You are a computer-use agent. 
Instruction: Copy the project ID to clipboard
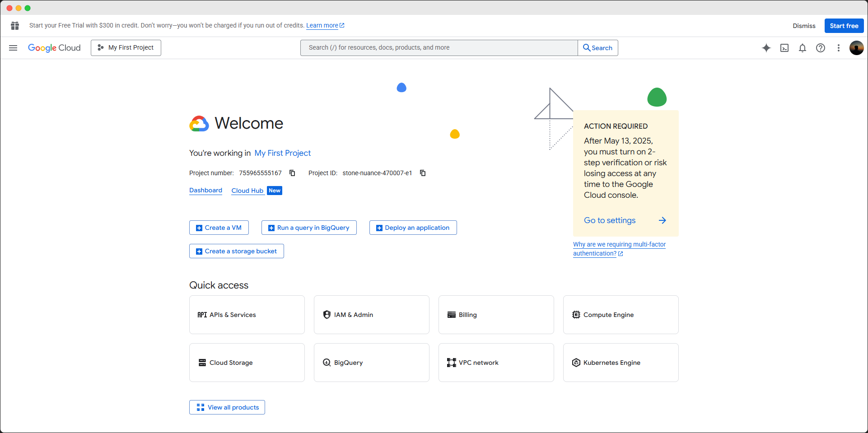pyautogui.click(x=423, y=173)
